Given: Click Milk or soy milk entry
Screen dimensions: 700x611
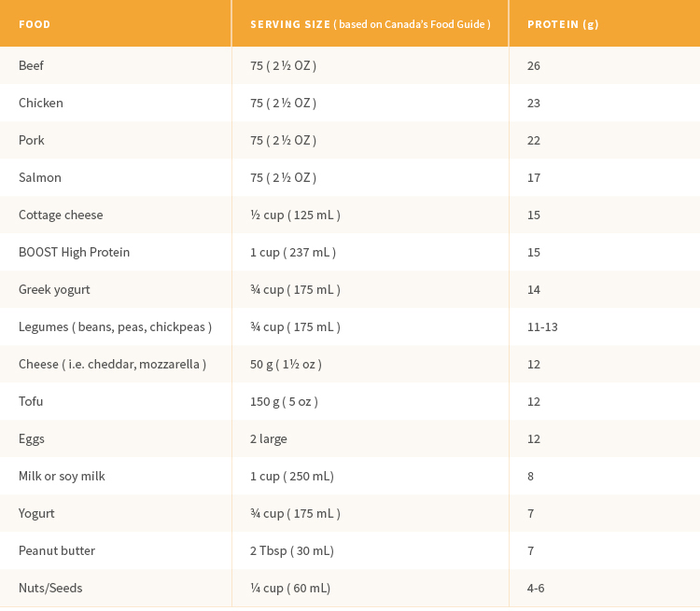Looking at the screenshot, I should coord(62,476).
